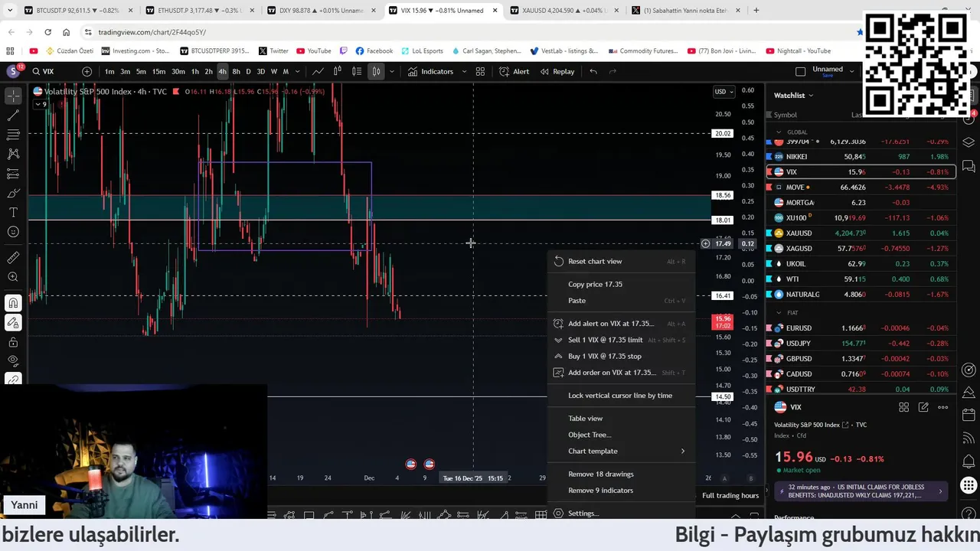Select the line chart type icon
This screenshot has width=980, height=551.
[x=318, y=71]
